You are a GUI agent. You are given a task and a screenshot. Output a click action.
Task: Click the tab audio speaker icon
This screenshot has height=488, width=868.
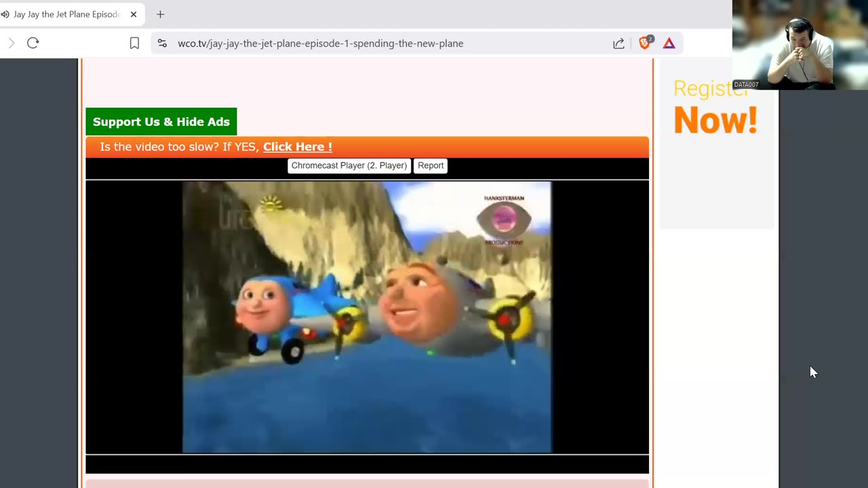(x=5, y=14)
